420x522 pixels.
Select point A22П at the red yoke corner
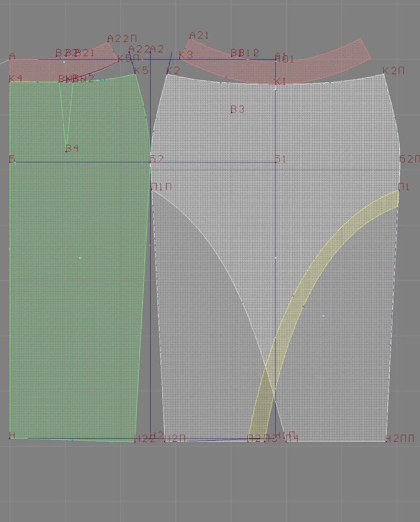[108, 42]
